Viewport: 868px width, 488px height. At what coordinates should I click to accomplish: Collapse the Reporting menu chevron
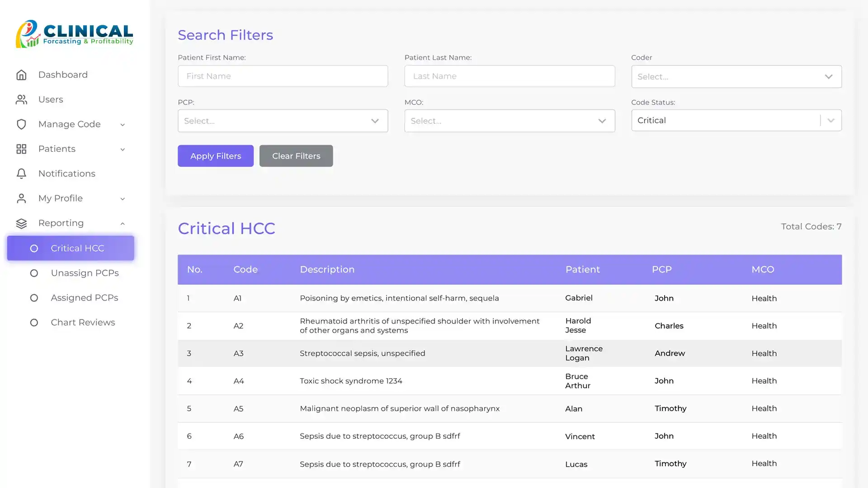[x=123, y=224]
